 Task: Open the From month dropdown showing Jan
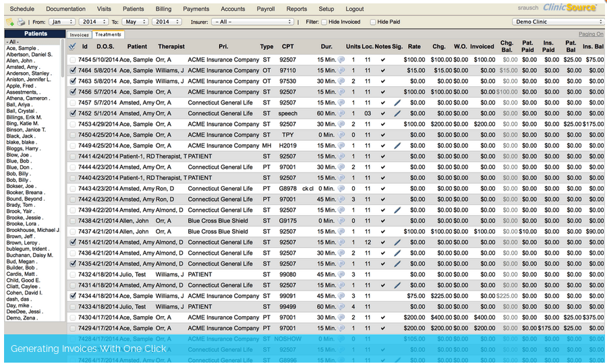pos(62,22)
